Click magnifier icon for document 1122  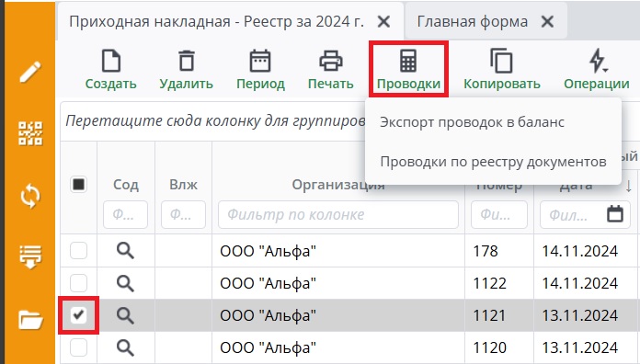[125, 283]
